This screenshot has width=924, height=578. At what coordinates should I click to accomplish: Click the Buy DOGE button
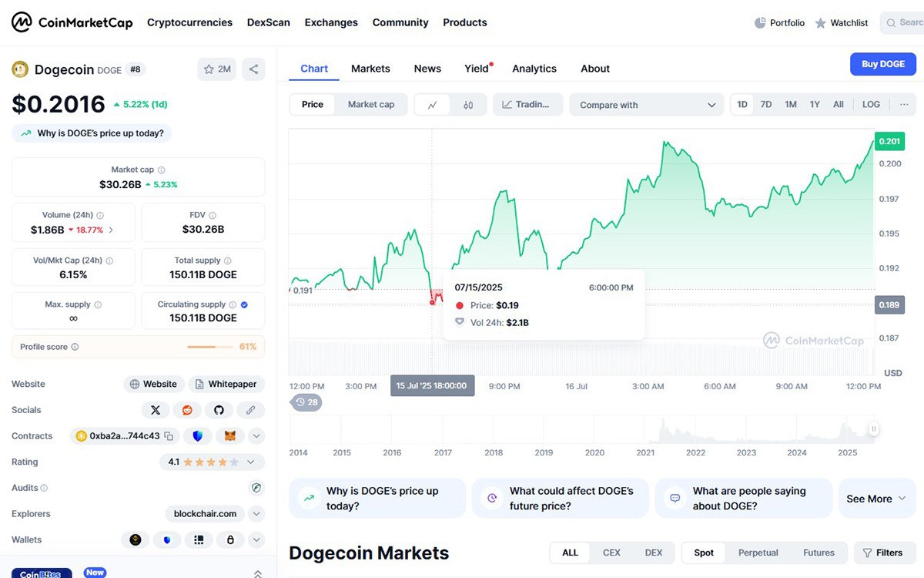point(882,64)
